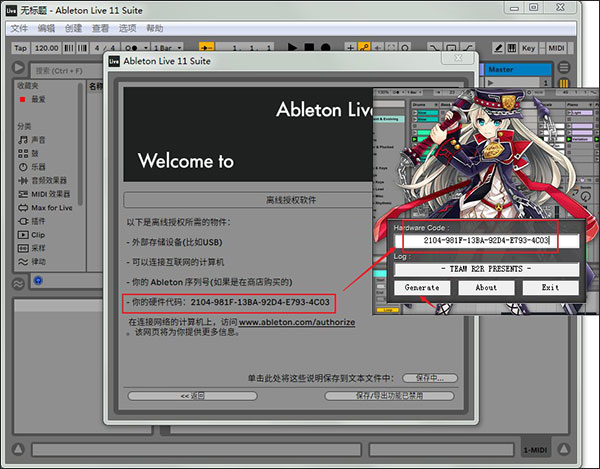Screen dimensions: 600x469
Task: Select the 120.00 tempo field
Action: coord(47,48)
